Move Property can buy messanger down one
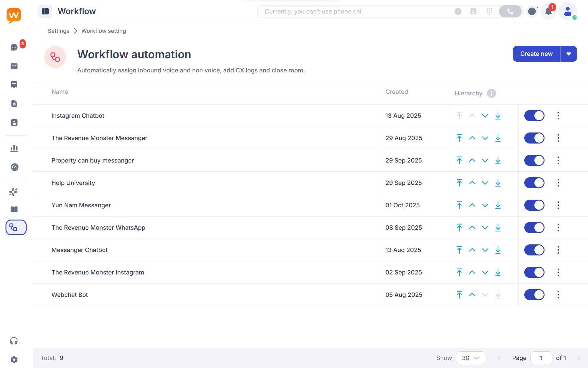 coord(485,160)
